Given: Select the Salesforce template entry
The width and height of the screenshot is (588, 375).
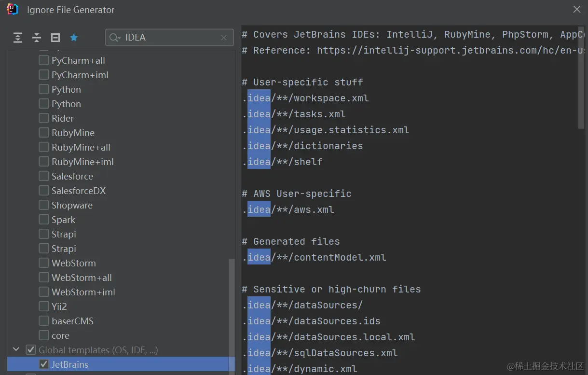Looking at the screenshot, I should coord(72,176).
